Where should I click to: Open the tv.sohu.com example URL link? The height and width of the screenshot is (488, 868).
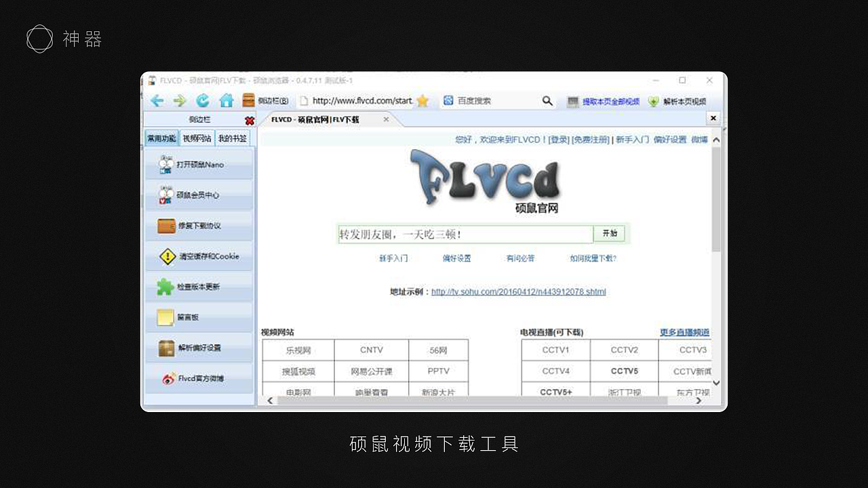click(519, 292)
